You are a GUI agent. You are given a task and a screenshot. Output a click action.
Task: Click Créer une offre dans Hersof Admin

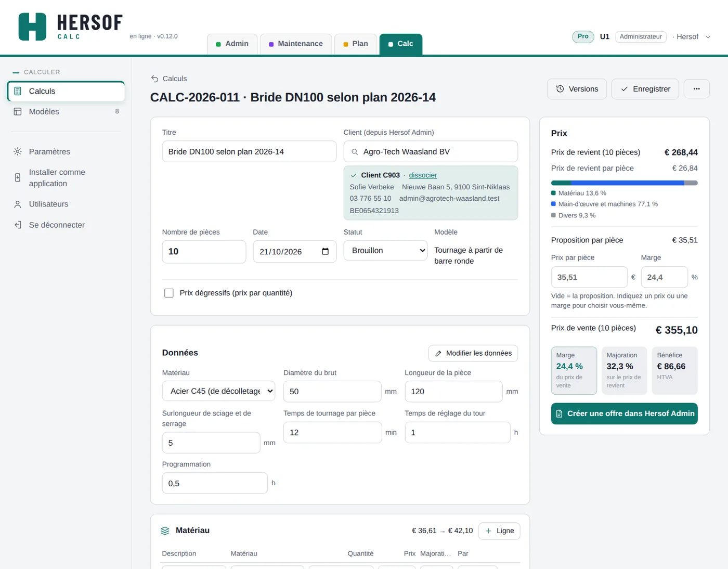click(624, 413)
